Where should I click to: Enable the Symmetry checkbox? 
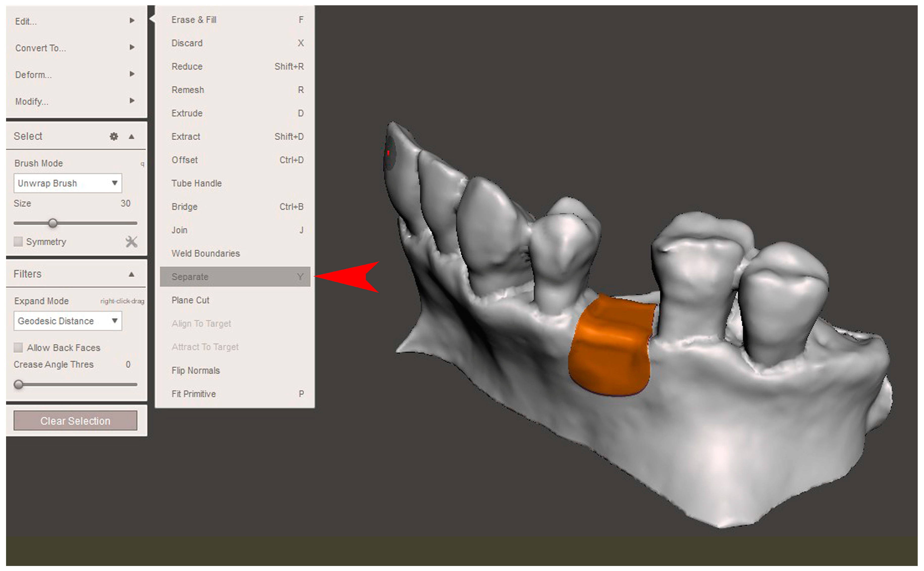click(x=18, y=242)
